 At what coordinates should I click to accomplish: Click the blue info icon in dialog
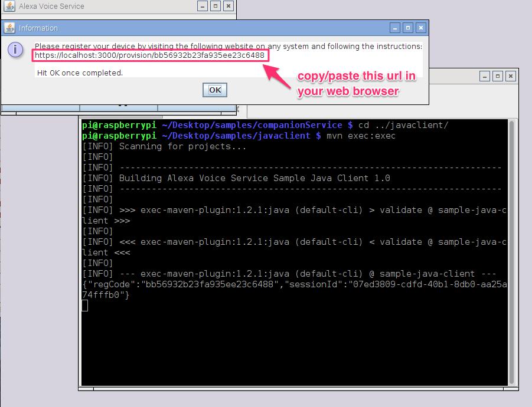coord(15,50)
